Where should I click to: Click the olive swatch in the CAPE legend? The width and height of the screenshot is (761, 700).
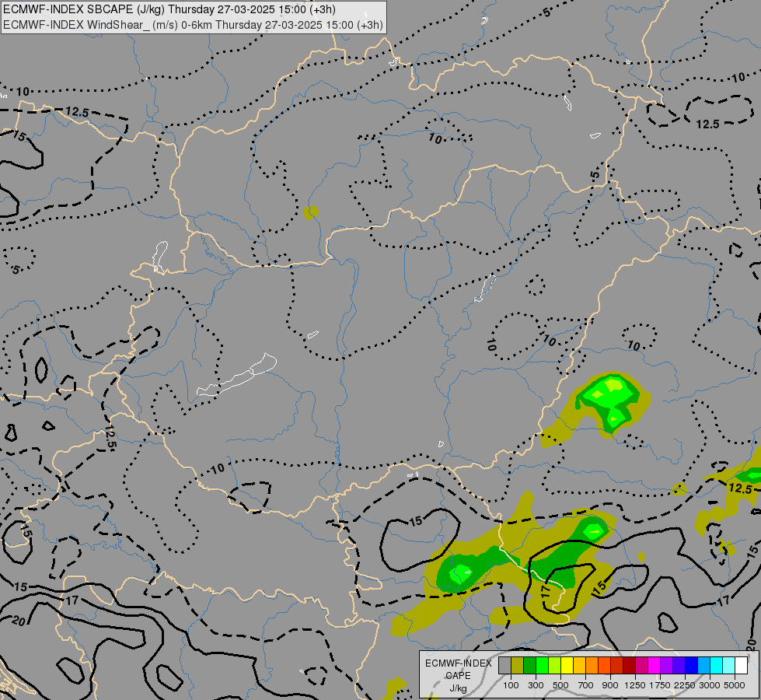(518, 665)
